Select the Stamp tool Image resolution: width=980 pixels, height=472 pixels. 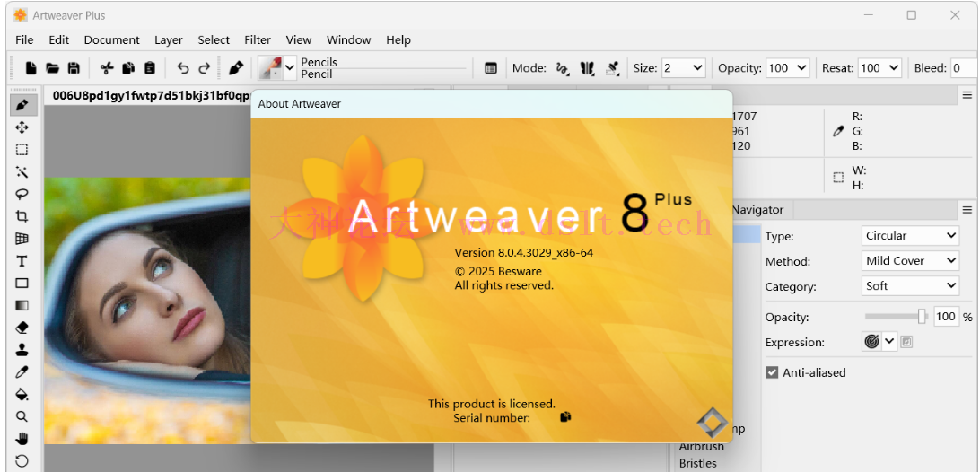coord(22,349)
